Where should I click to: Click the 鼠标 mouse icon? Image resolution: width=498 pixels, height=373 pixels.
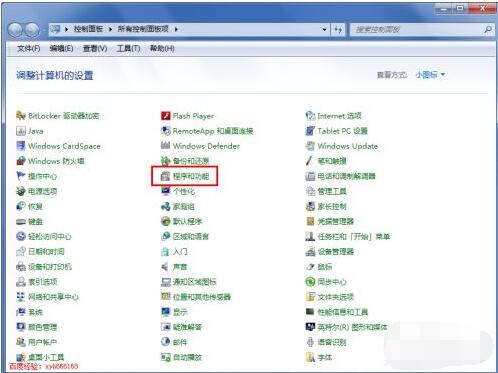tap(310, 267)
